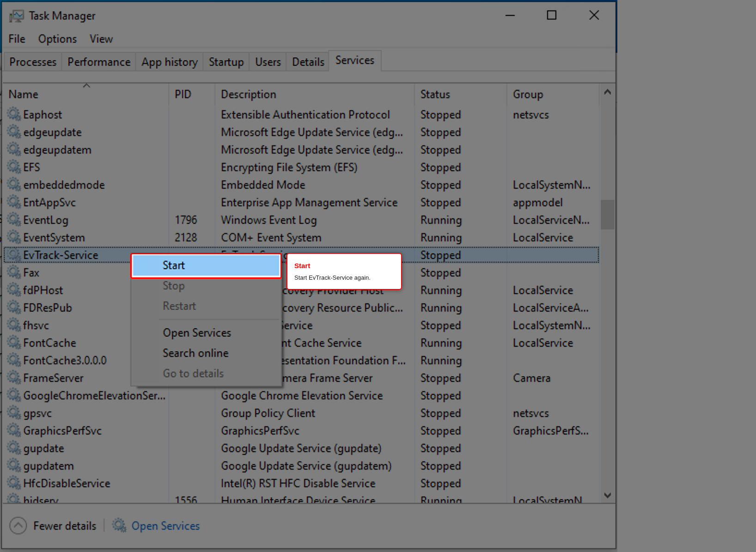Switch to the Details tab

point(308,62)
